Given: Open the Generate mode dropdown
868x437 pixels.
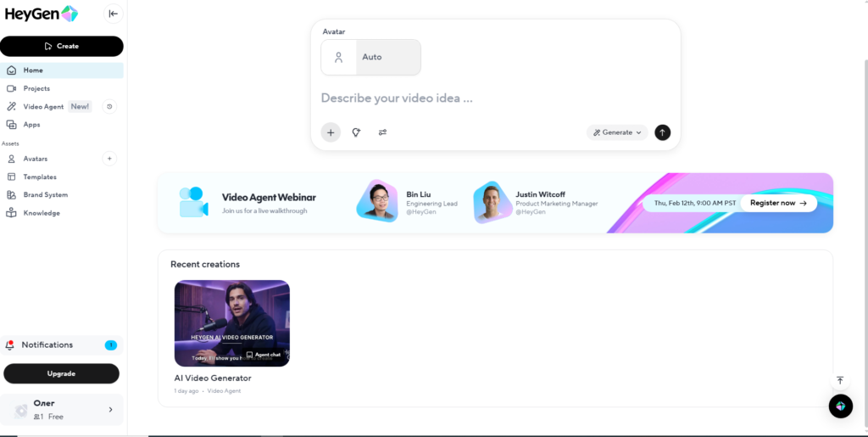Looking at the screenshot, I should [x=617, y=132].
